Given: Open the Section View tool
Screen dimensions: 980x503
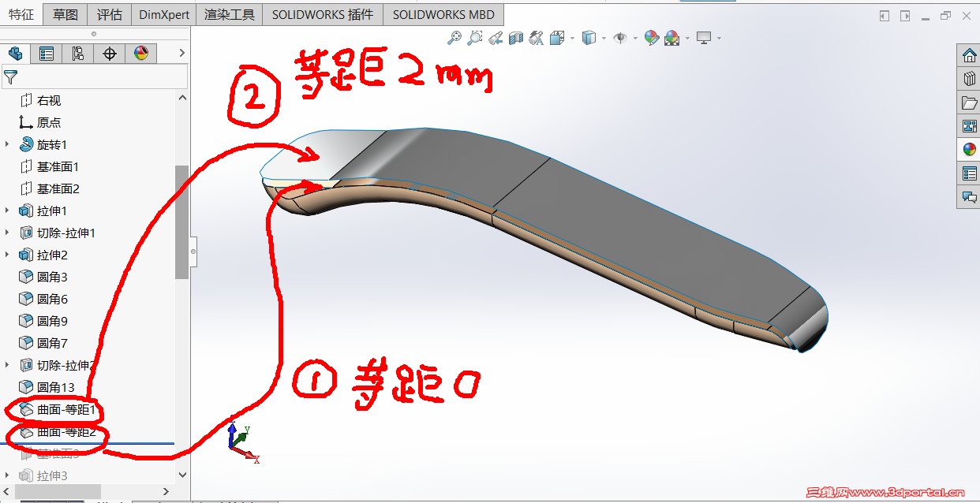Looking at the screenshot, I should (x=514, y=37).
